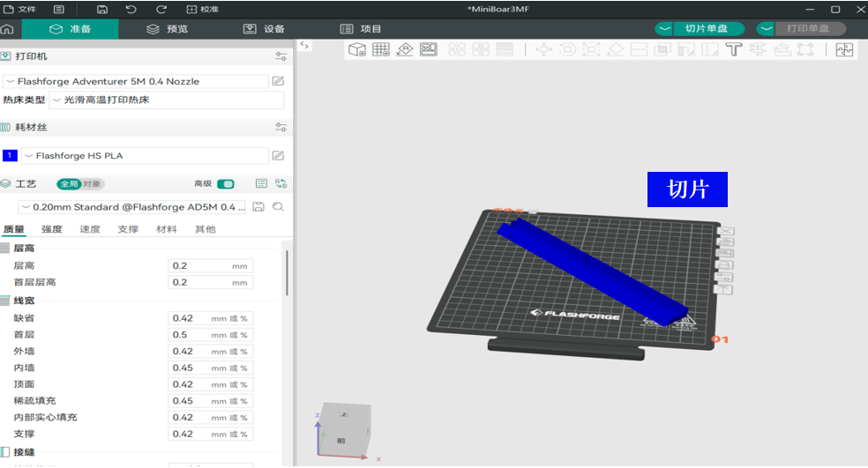Open the Flashforge Adventurer 5M printer dropdown

click(x=136, y=81)
